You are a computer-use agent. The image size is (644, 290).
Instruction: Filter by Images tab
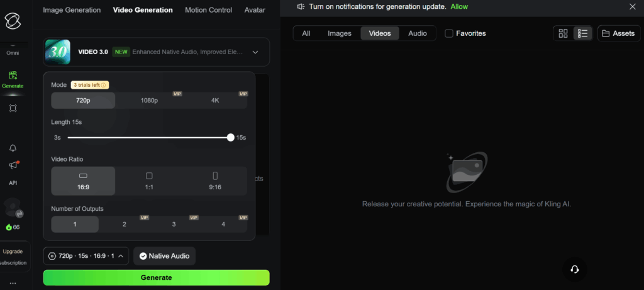(x=339, y=33)
